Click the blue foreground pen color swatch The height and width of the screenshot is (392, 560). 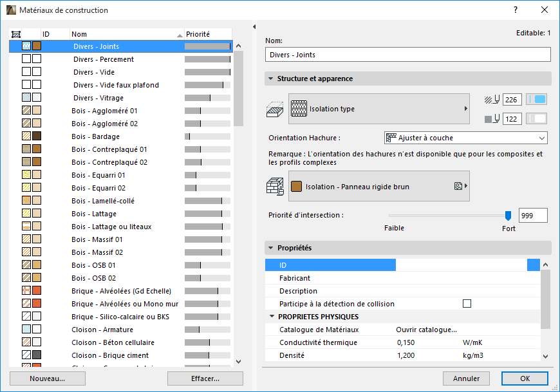537,100
